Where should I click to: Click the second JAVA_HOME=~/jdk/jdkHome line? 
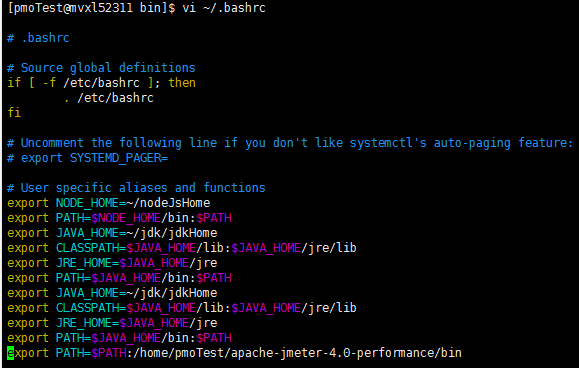tap(112, 293)
